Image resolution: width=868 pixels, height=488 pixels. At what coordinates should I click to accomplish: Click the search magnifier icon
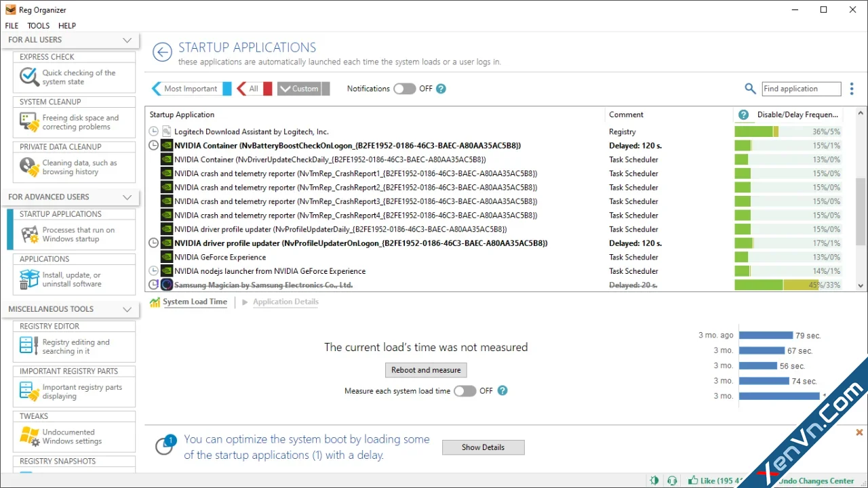click(750, 89)
